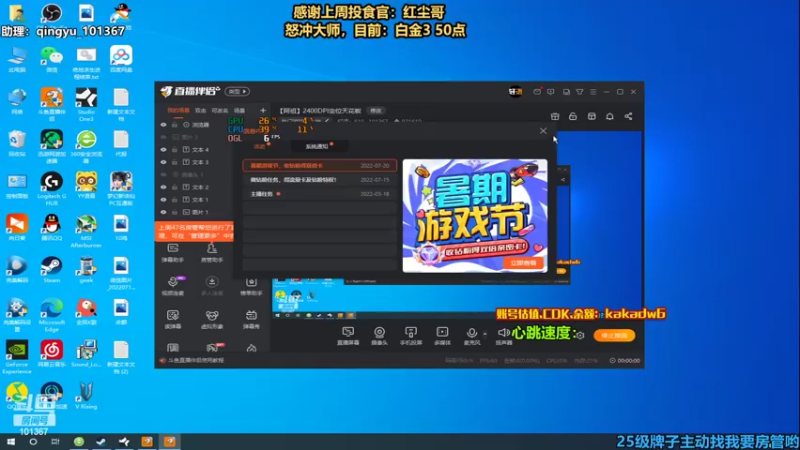Select the first scene tab underlined in red

coord(179,111)
